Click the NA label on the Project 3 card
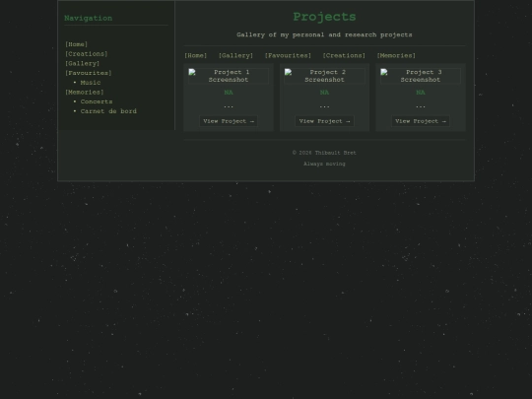 coord(421,93)
